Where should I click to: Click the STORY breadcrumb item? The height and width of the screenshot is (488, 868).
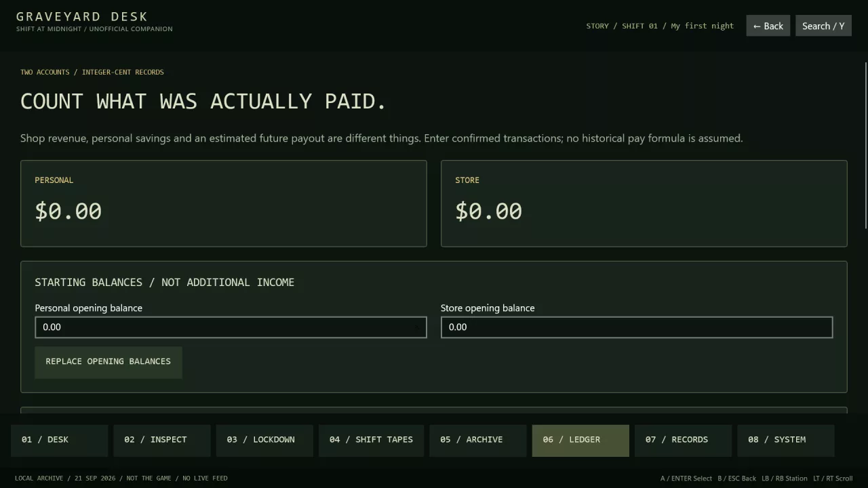(597, 26)
